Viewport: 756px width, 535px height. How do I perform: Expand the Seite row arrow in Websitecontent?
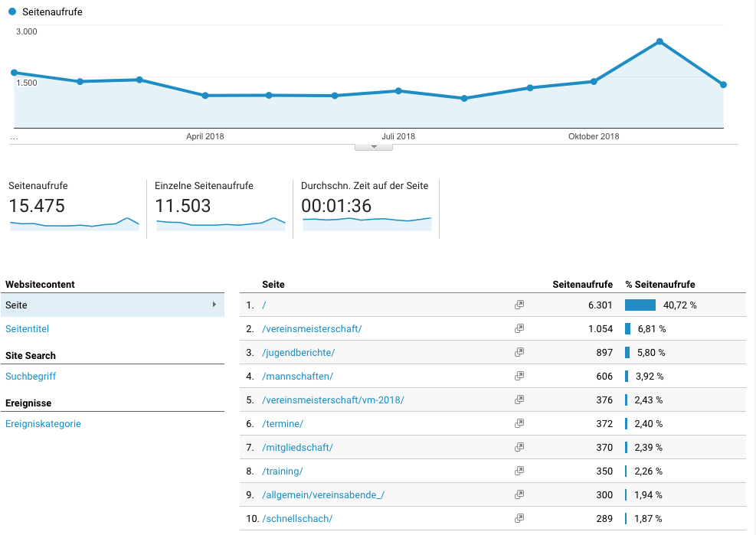coord(214,305)
